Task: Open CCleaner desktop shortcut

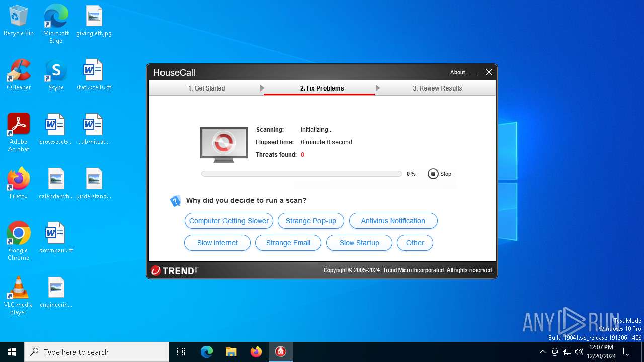Action: pyautogui.click(x=19, y=75)
